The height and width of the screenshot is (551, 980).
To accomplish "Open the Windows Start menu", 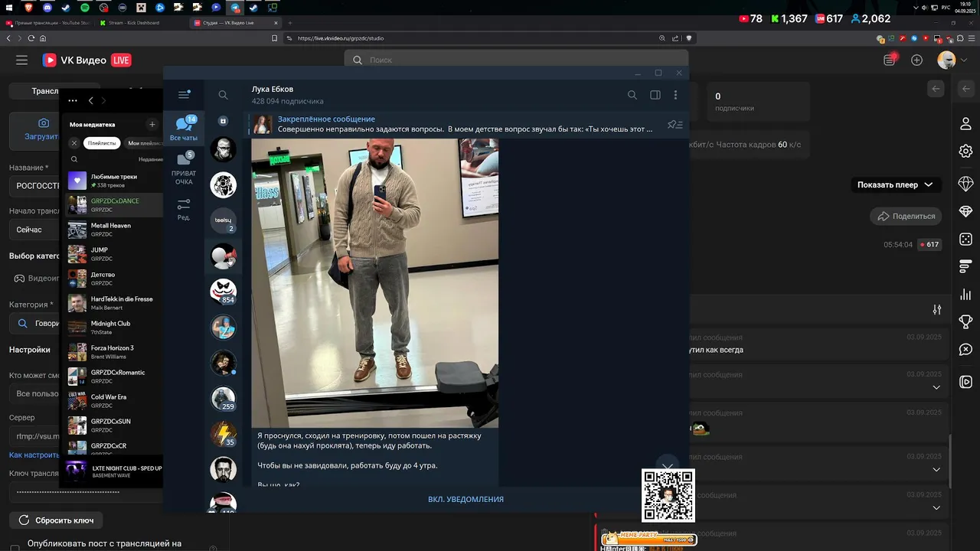I will coord(9,8).
